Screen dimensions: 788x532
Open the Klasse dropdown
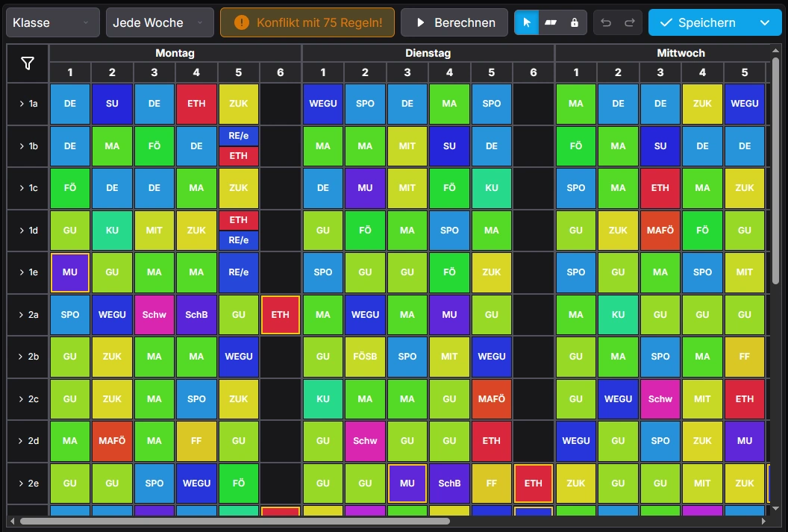click(x=52, y=22)
